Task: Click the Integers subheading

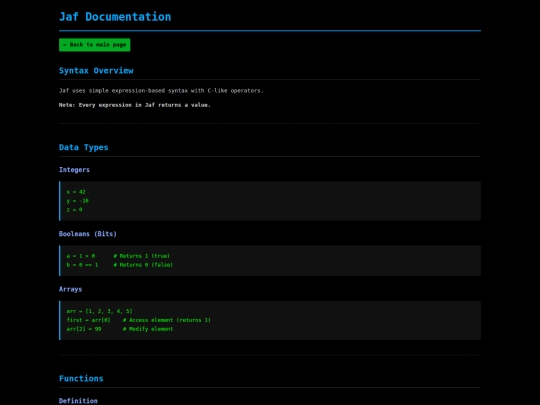Action: (74, 170)
